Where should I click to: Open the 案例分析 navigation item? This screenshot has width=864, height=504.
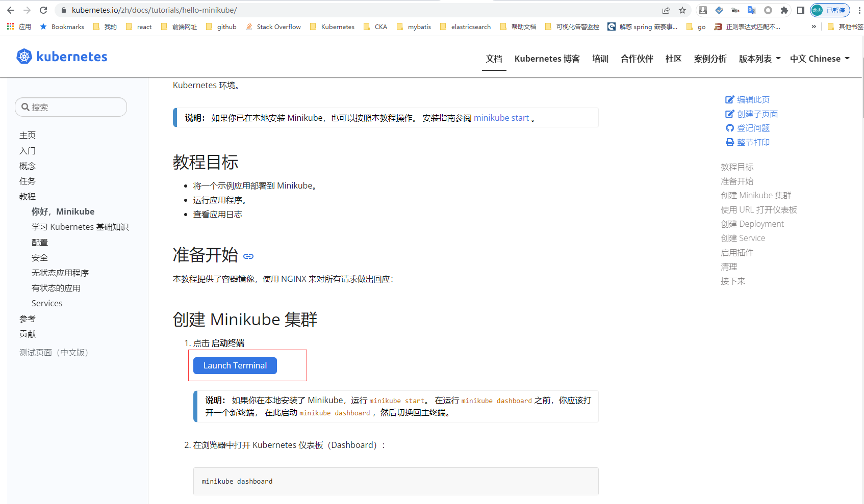(x=710, y=59)
